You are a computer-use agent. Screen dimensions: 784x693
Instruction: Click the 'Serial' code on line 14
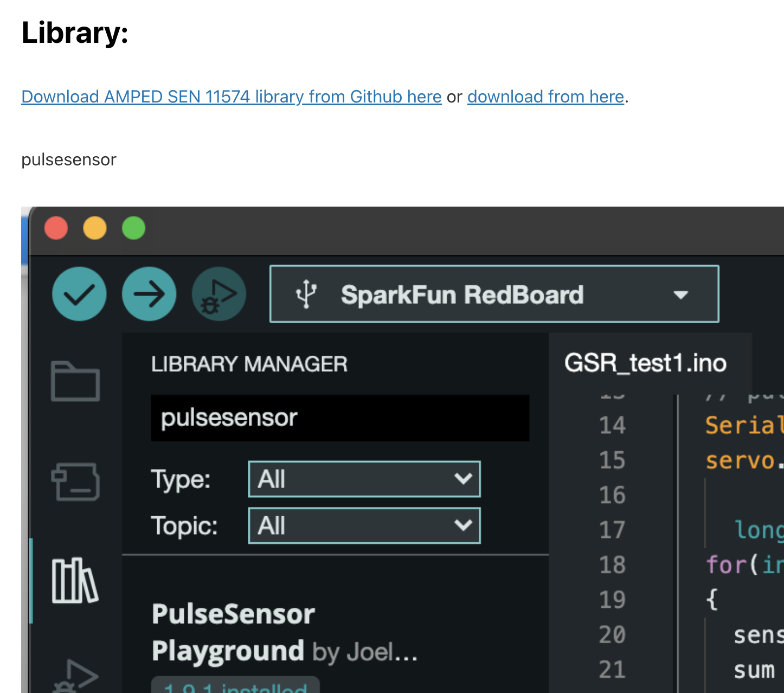(744, 425)
